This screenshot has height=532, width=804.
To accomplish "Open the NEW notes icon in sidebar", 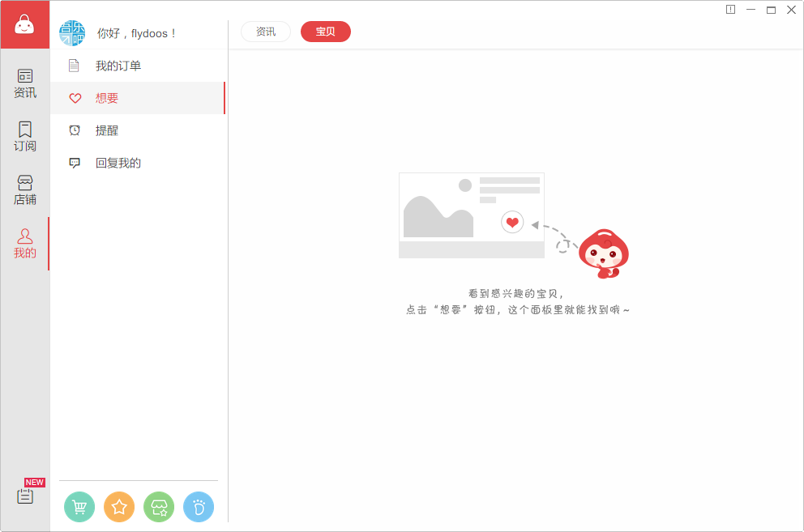I will [x=26, y=495].
